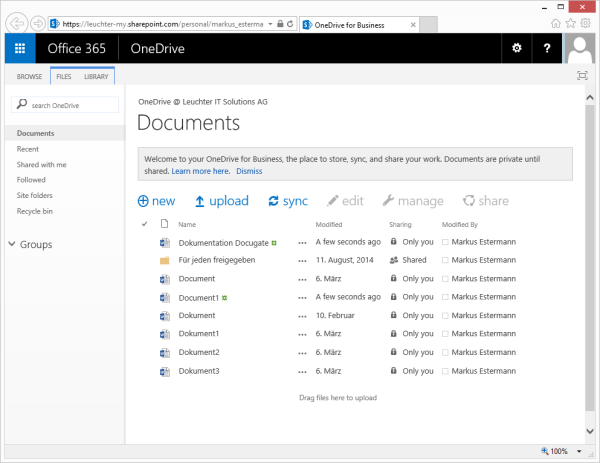Open the Dokumentation Docugate file
600x463 pixels.
point(223,243)
